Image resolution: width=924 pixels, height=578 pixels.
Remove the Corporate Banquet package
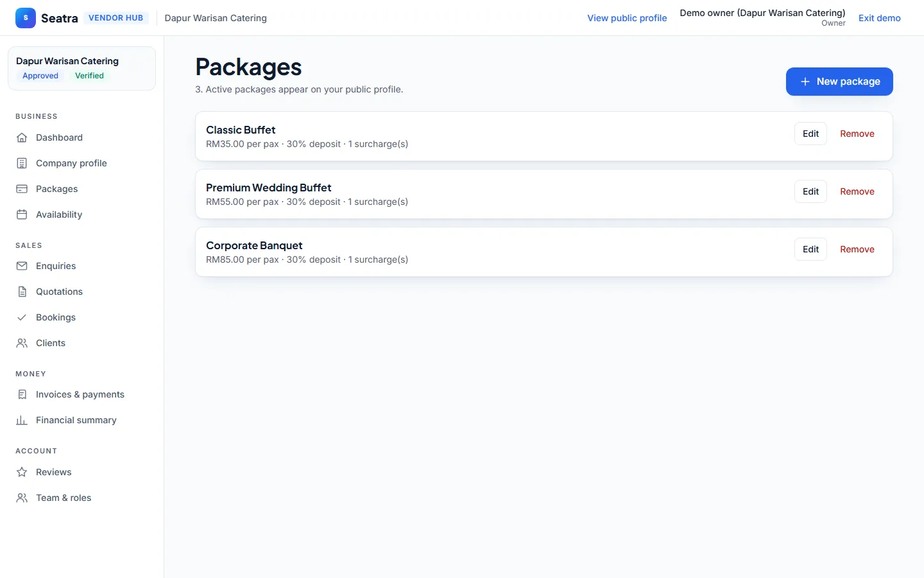pos(857,249)
